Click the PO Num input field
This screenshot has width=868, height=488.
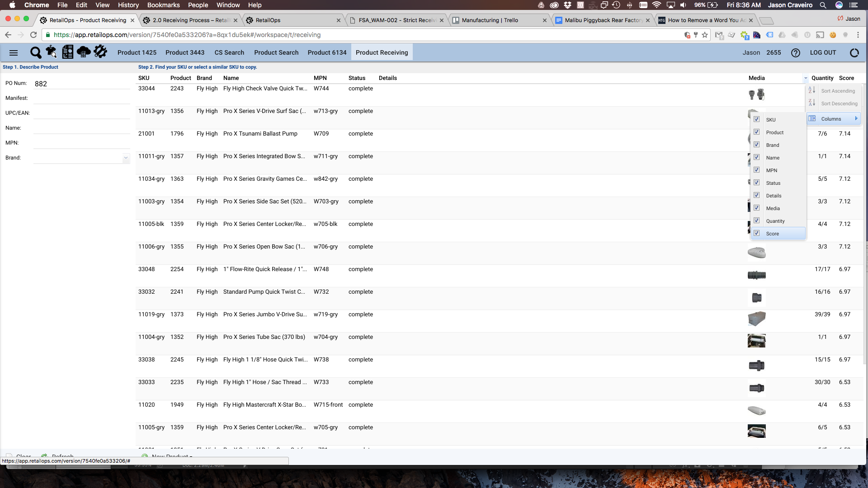81,84
